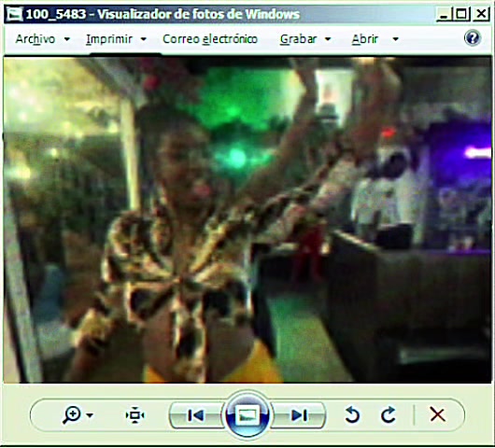Expand the Archivo dropdown arrow

[x=67, y=39]
